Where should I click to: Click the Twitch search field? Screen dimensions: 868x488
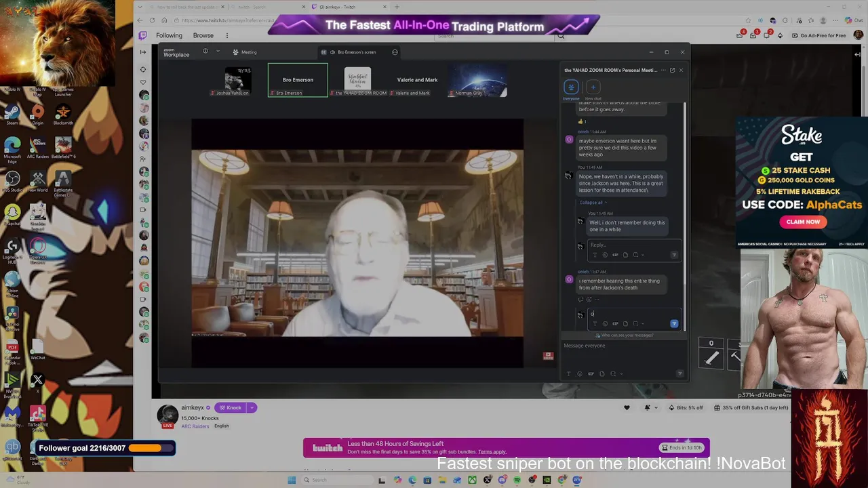point(495,35)
